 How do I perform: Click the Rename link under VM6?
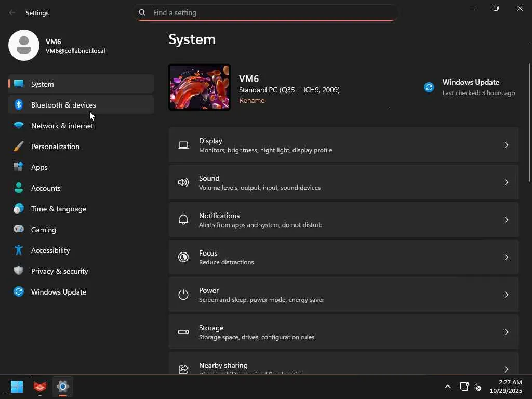(x=252, y=101)
